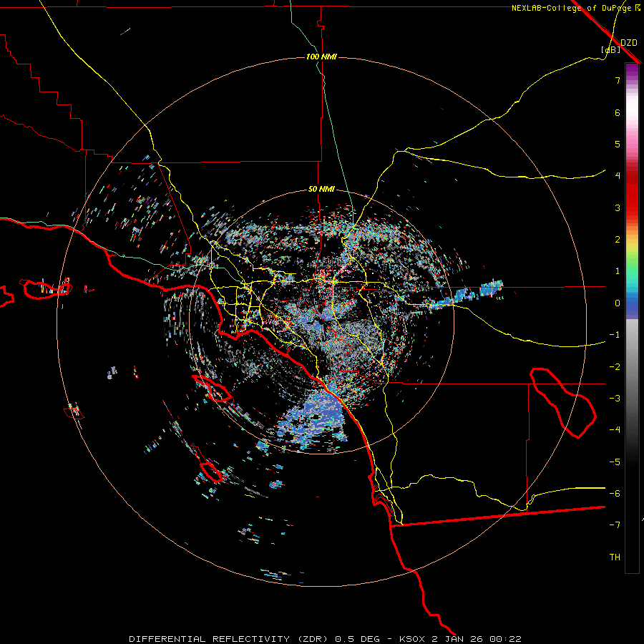Image resolution: width=644 pixels, height=644 pixels.
Task: Click the "-1" value on the color scale
Action: click(x=615, y=335)
